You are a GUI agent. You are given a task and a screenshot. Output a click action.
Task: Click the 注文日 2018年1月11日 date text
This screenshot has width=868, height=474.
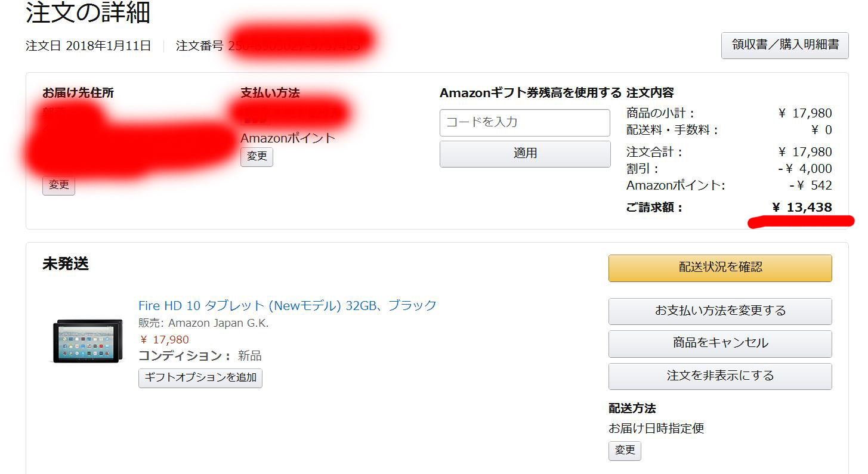(88, 46)
